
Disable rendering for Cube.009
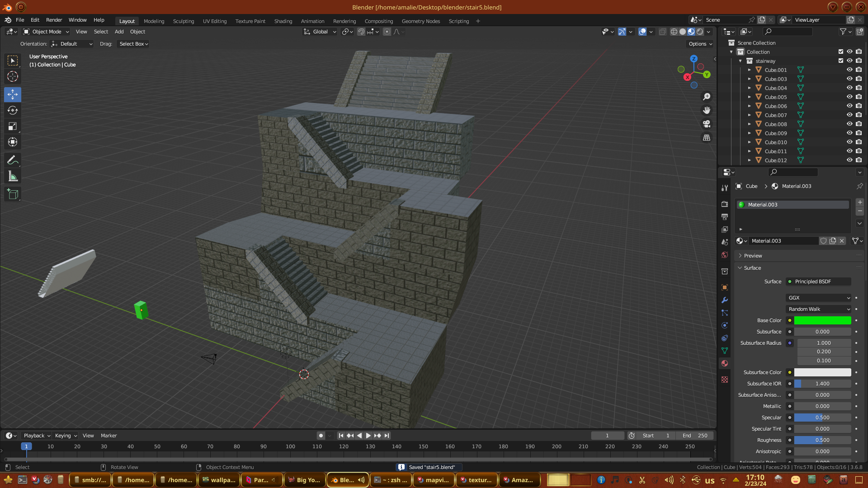(859, 133)
